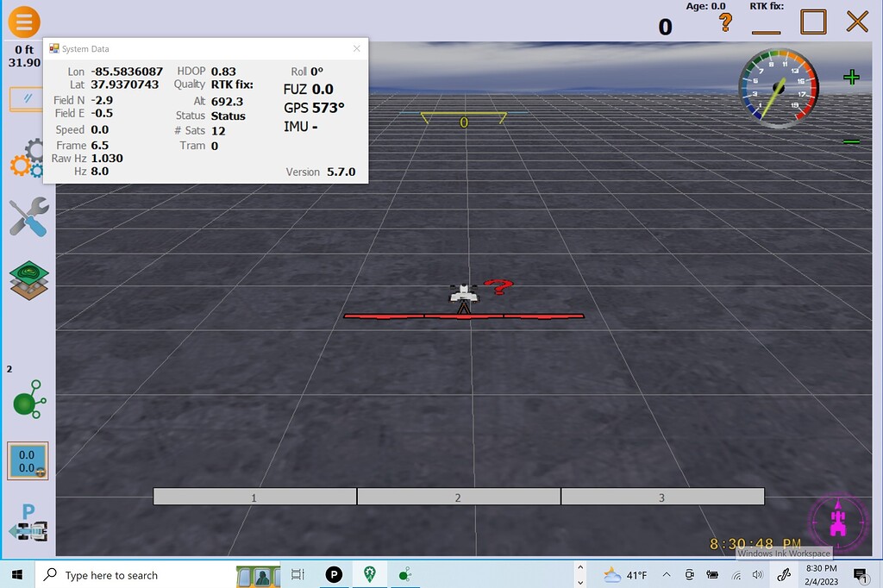Toggle section 1 button

click(x=254, y=497)
